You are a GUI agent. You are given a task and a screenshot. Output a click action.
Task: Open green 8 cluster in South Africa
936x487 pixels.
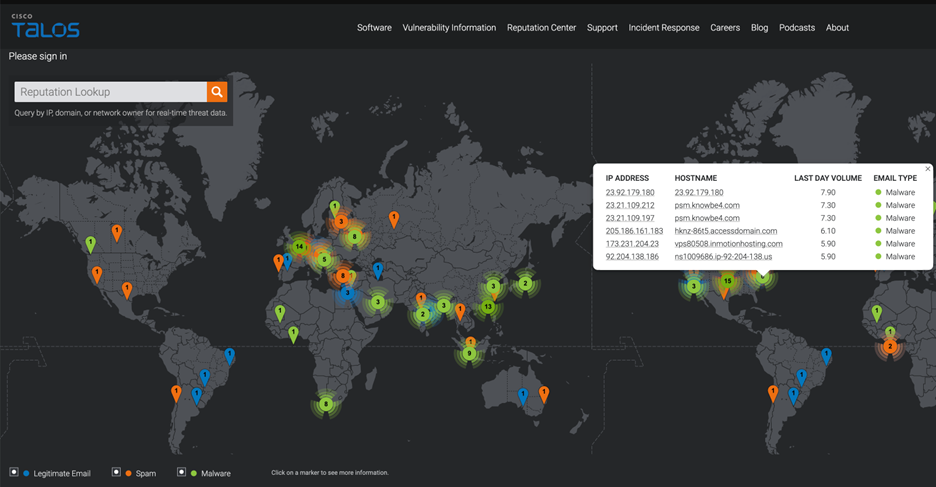pos(325,405)
